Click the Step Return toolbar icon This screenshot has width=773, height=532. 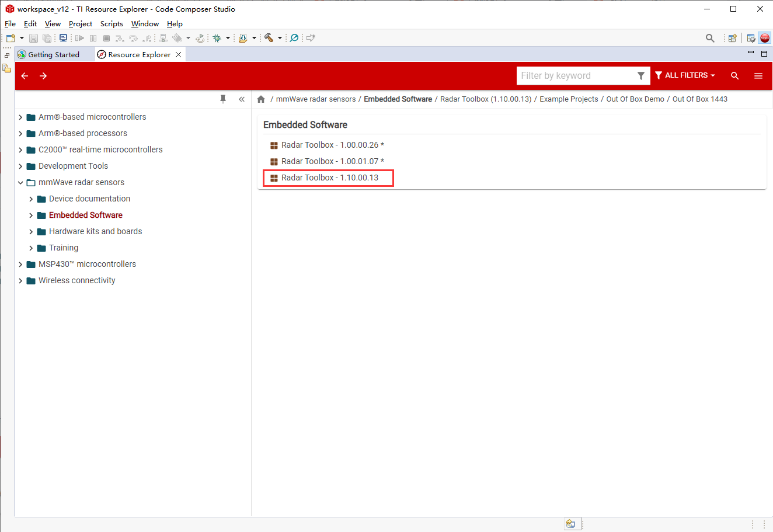click(x=147, y=38)
